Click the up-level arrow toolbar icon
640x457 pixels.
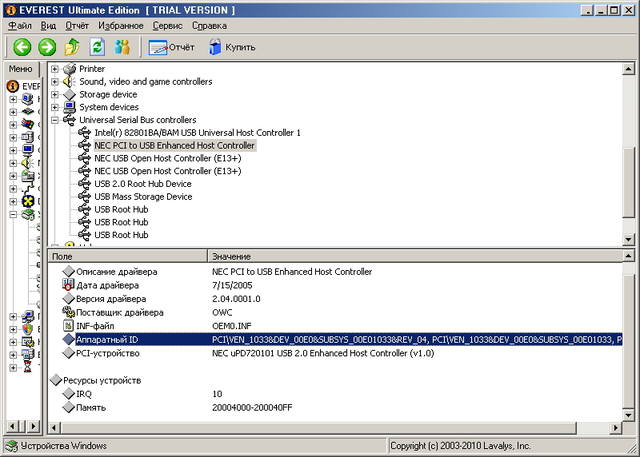pos(72,47)
